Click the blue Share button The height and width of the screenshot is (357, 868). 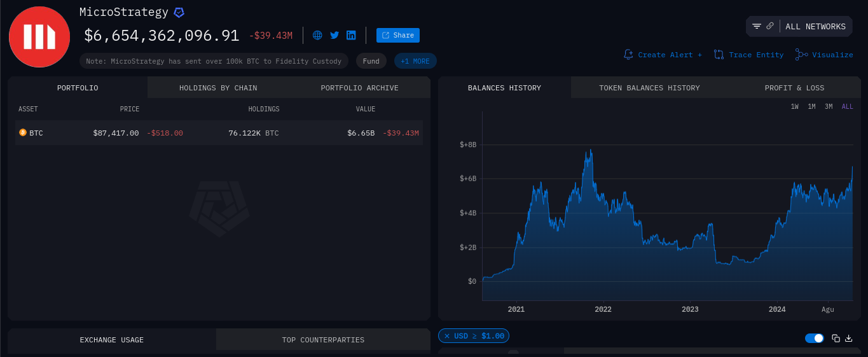click(398, 36)
